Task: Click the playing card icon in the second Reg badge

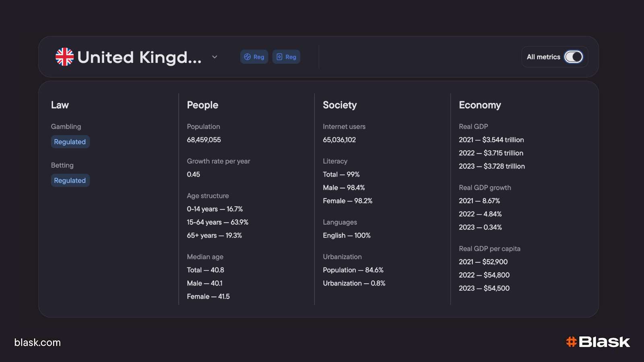Action: [x=279, y=57]
